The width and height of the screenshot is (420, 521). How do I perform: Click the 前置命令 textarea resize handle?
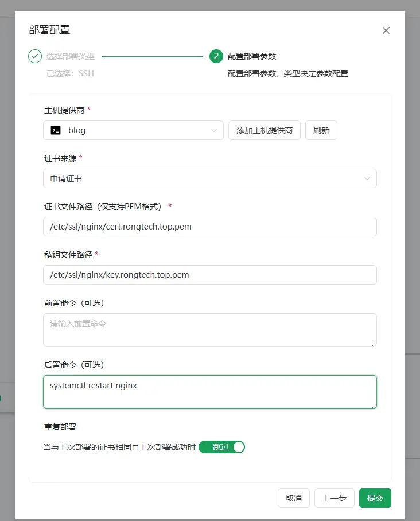(x=374, y=343)
